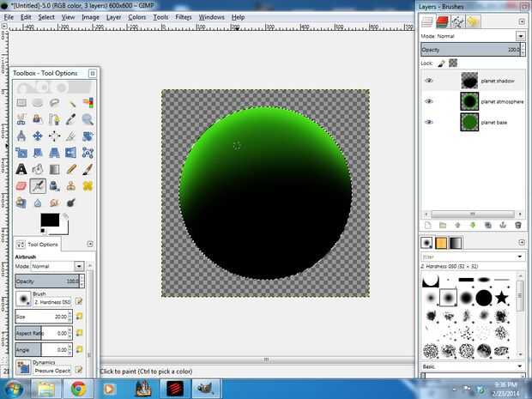Viewport: 532px width, 399px height.
Task: Select the Eraser tool
Action: click(21, 185)
